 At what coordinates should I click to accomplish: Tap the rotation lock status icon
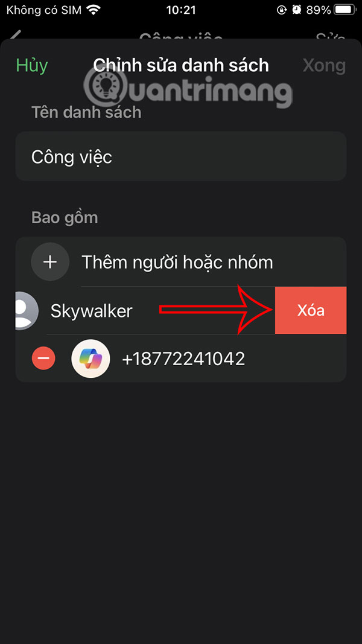pyautogui.click(x=282, y=10)
